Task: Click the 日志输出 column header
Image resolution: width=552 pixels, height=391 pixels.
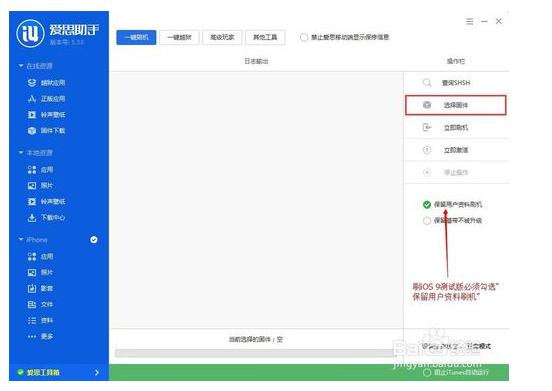Action: [256, 61]
